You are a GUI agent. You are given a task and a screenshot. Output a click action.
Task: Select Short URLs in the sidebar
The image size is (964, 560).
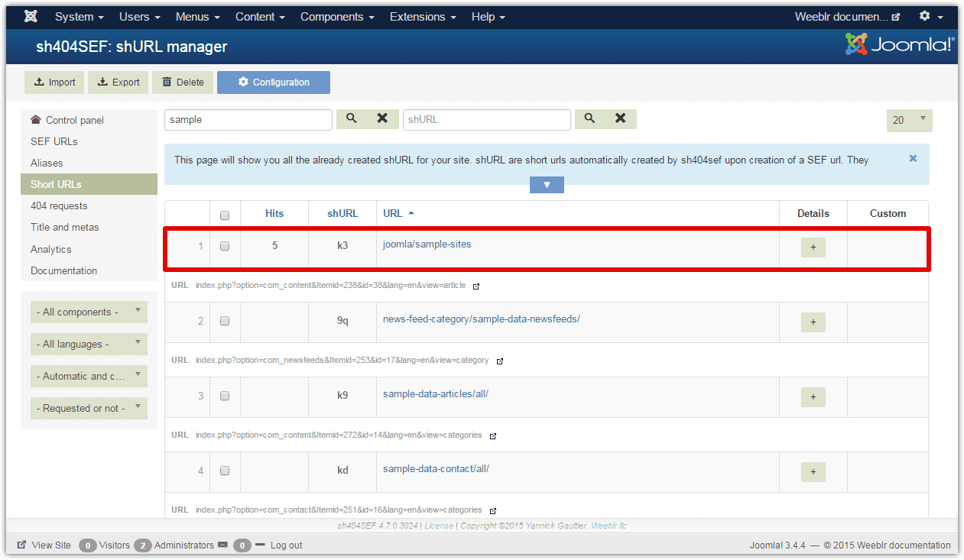(89, 184)
